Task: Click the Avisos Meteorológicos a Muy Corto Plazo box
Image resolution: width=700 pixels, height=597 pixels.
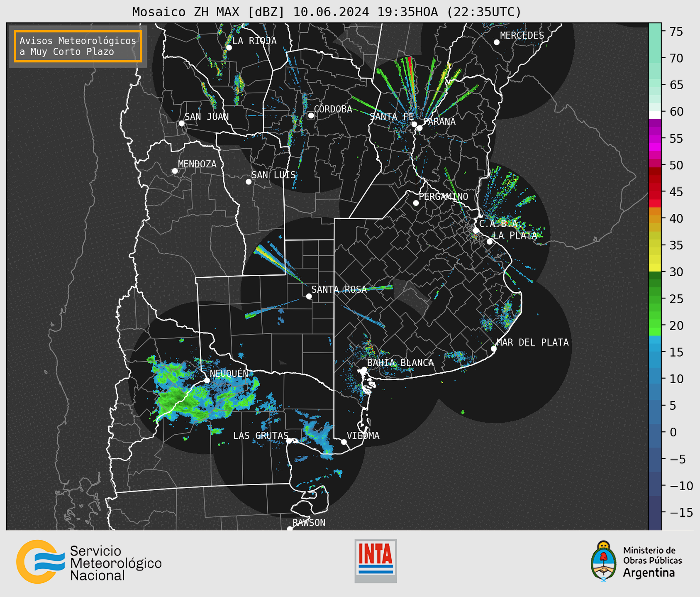Action: tap(78, 46)
